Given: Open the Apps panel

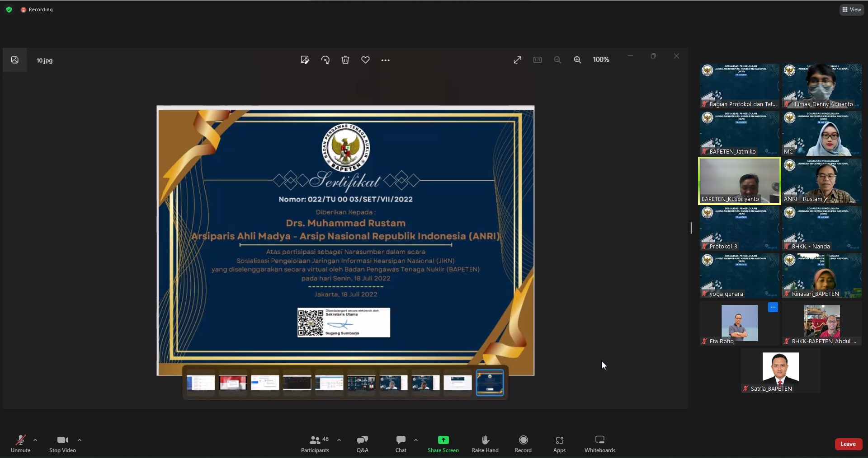Looking at the screenshot, I should 560,444.
